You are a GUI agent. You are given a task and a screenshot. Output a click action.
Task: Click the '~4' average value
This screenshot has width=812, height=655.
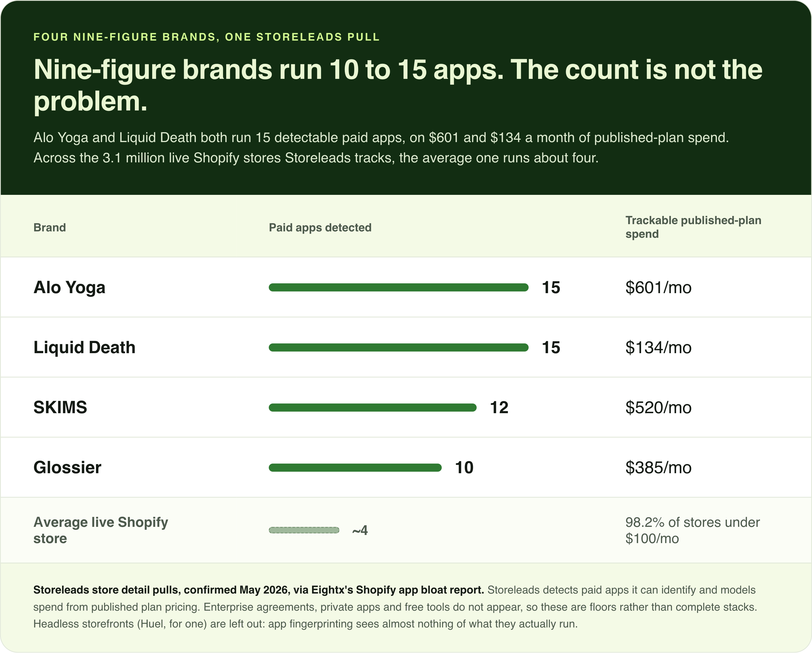(360, 530)
